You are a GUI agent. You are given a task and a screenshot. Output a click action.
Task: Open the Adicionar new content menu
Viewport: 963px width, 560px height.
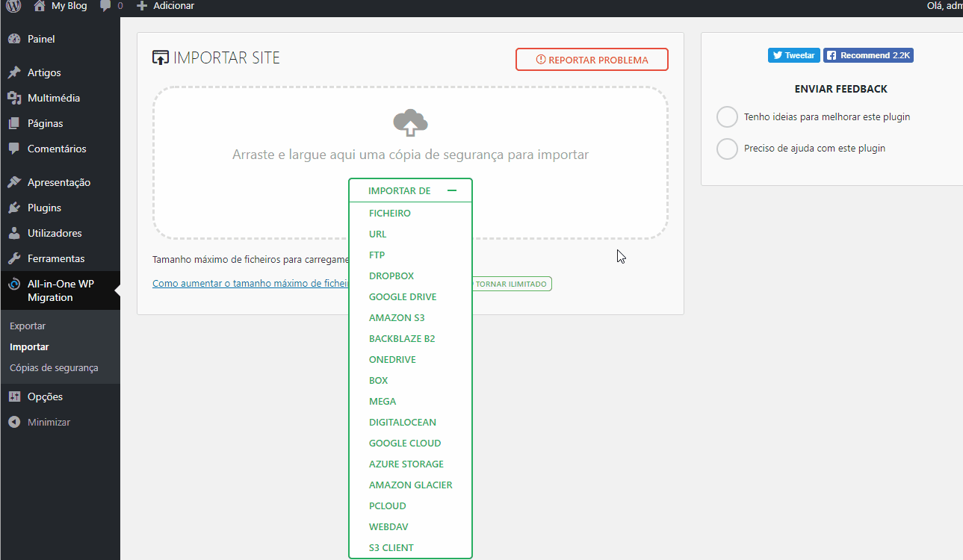pos(165,6)
